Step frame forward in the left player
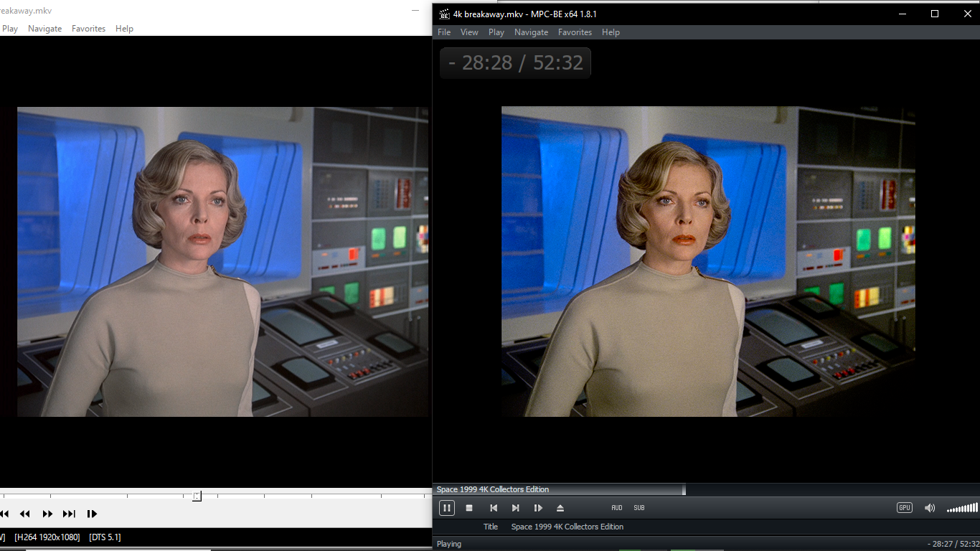 92,514
